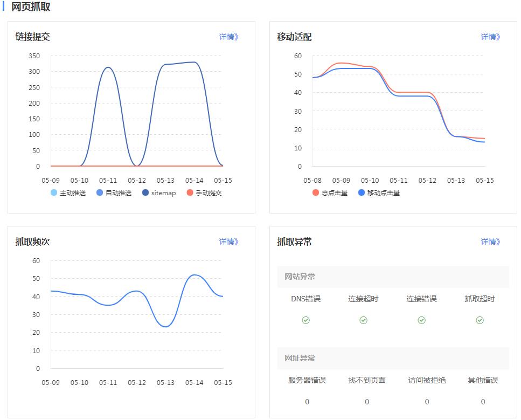Select the 网站异常 section header

(x=393, y=277)
